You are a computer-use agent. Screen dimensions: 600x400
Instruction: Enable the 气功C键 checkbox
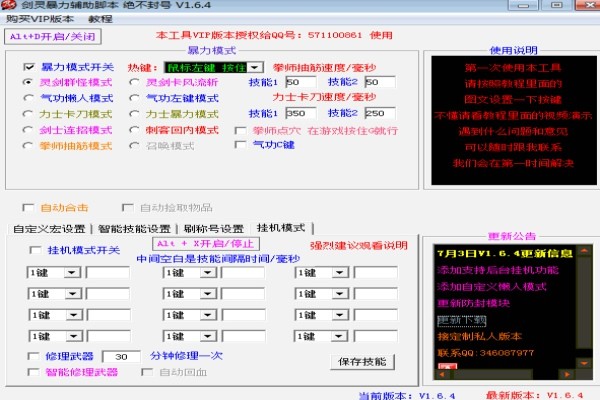coord(241,146)
